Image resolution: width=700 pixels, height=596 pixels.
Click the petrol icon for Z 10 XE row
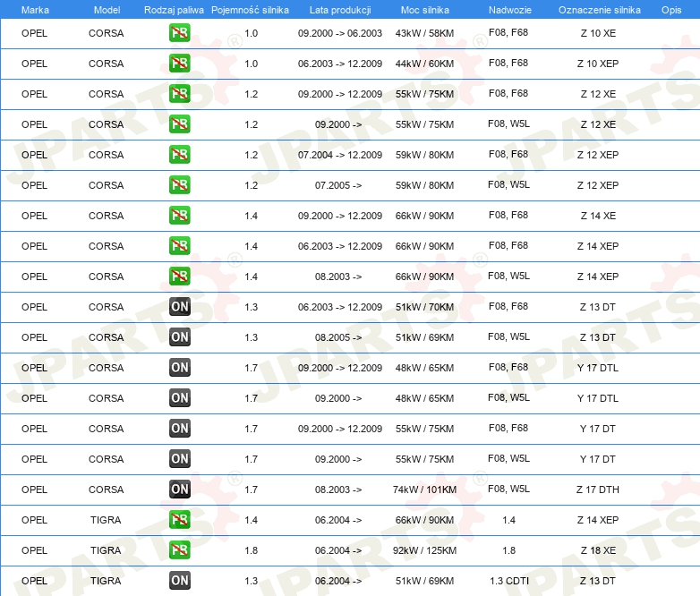[x=179, y=33]
